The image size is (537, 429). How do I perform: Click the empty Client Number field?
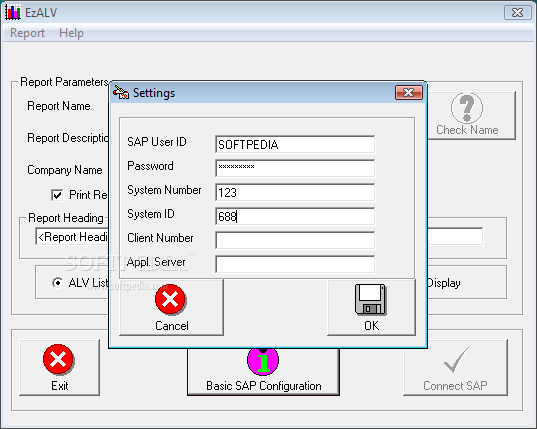[x=295, y=240]
